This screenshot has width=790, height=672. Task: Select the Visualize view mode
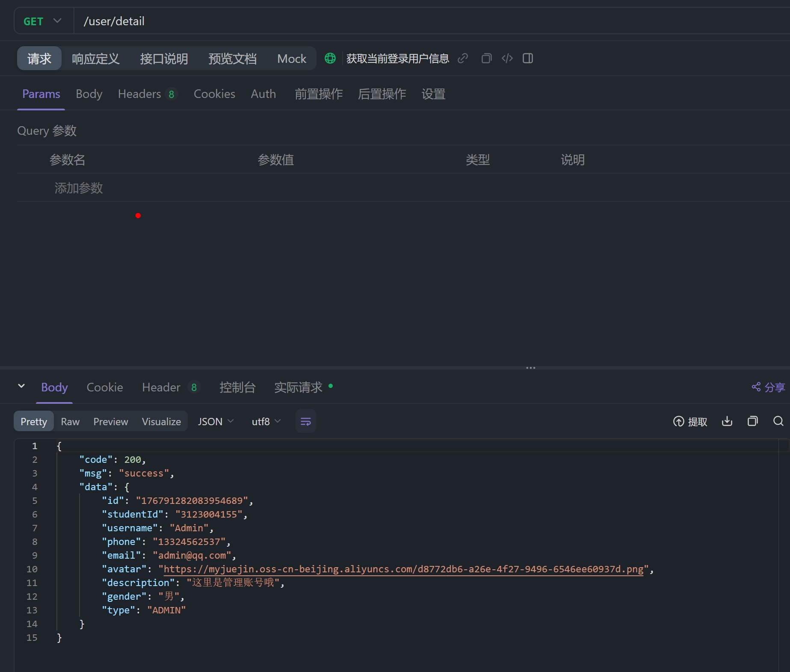[x=161, y=421]
